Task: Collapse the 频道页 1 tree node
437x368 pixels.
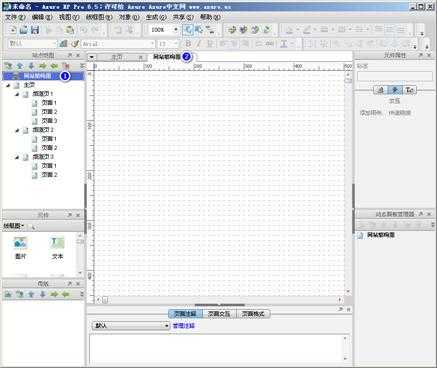Action: (17, 94)
